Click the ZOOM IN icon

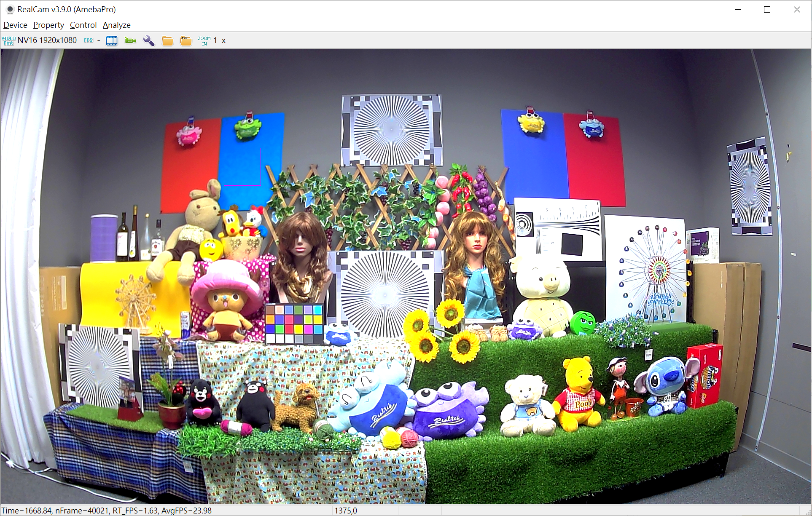[204, 40]
